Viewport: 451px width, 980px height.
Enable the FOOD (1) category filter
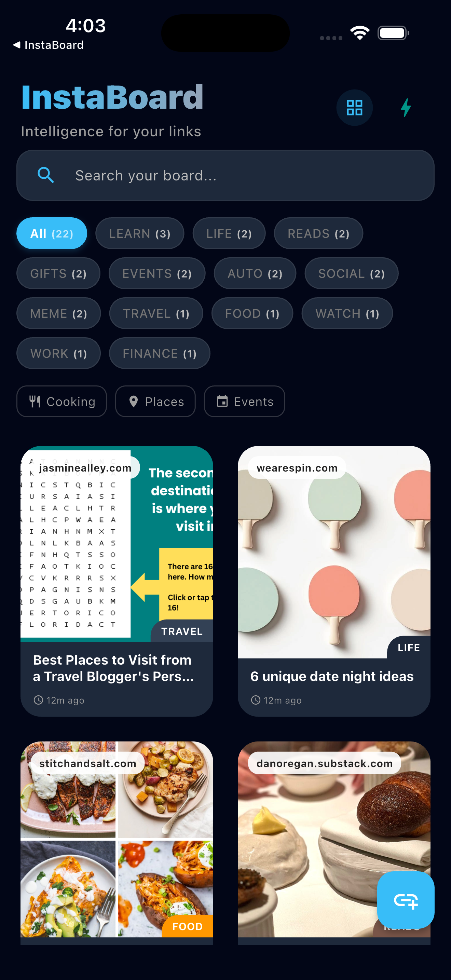tap(252, 313)
